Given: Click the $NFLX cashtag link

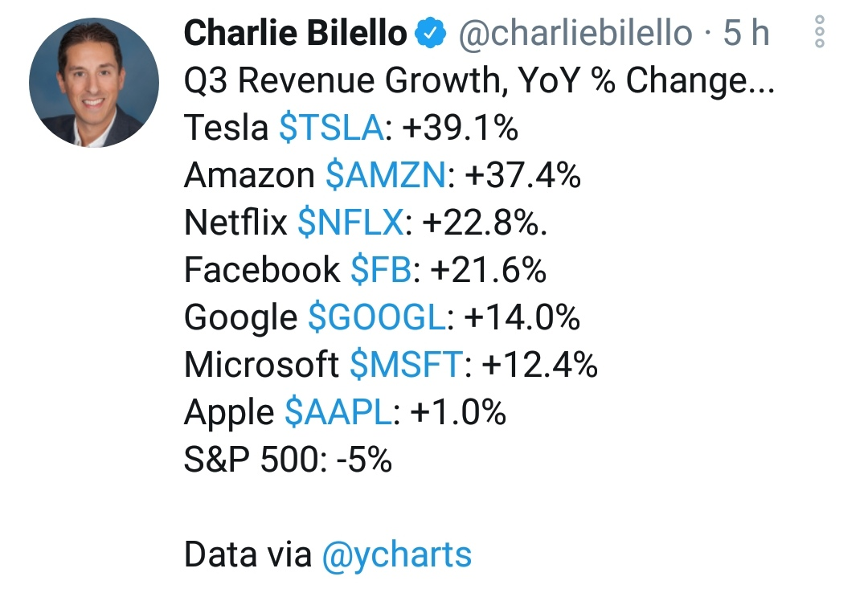Looking at the screenshot, I should tap(350, 223).
